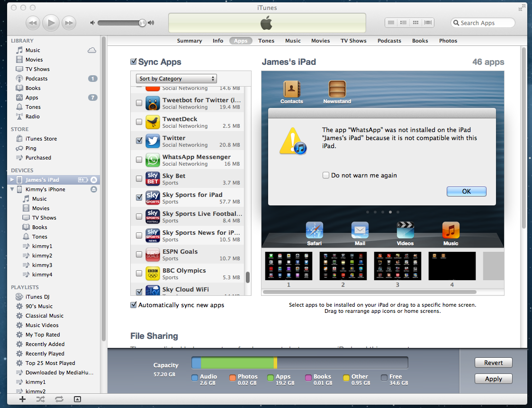
Task: Click the Videos icon on iPad dock
Action: tap(405, 231)
